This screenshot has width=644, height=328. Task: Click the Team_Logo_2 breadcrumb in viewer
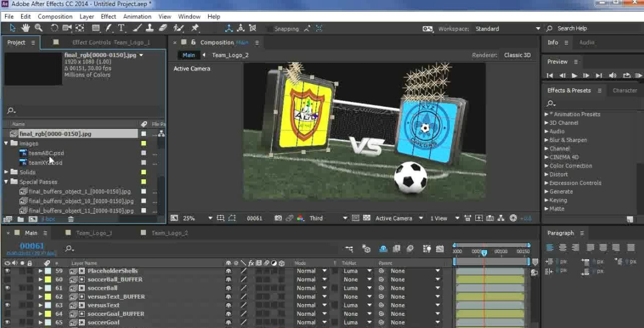coord(230,55)
